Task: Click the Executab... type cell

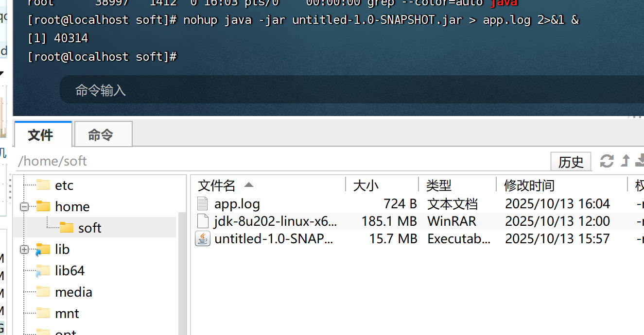Action: 459,239
